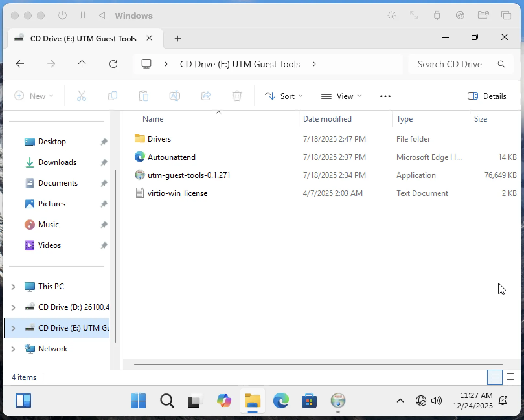Expand the This PC tree node
Image resolution: width=524 pixels, height=420 pixels.
point(13,287)
